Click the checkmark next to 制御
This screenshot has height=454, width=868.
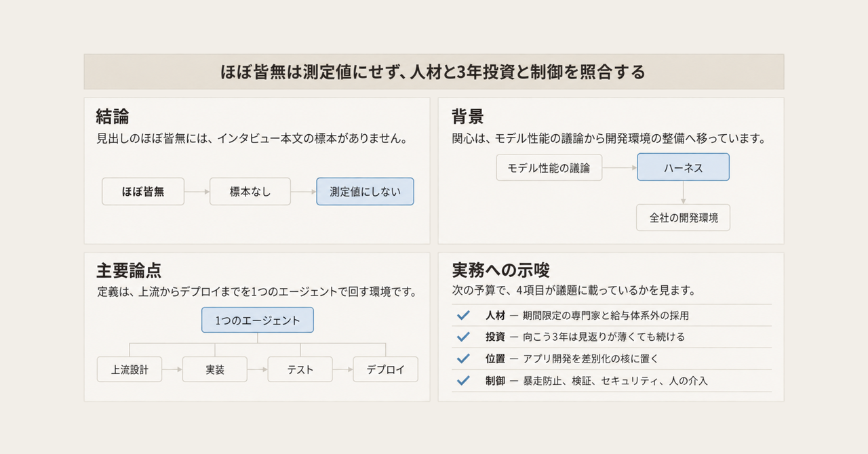(x=464, y=380)
